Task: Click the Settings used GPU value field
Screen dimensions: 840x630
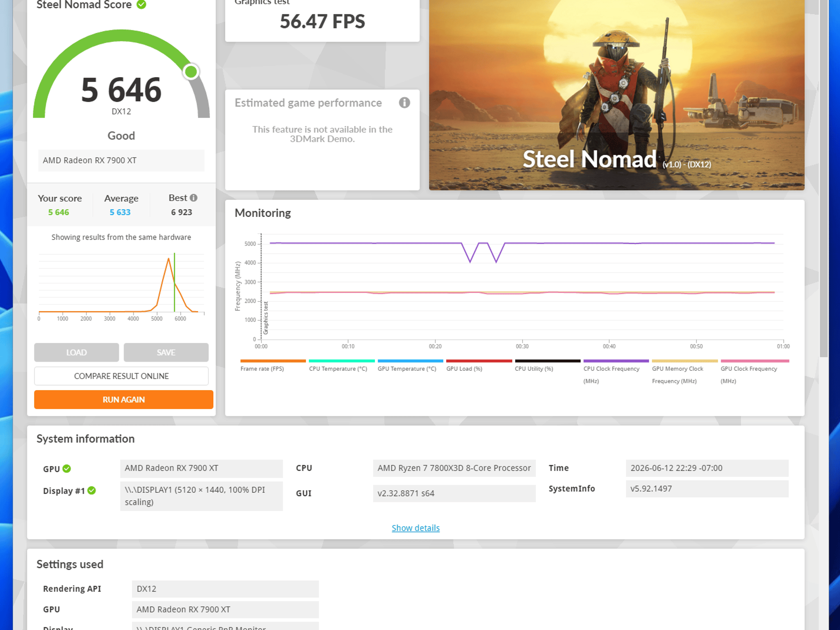Action: point(225,609)
